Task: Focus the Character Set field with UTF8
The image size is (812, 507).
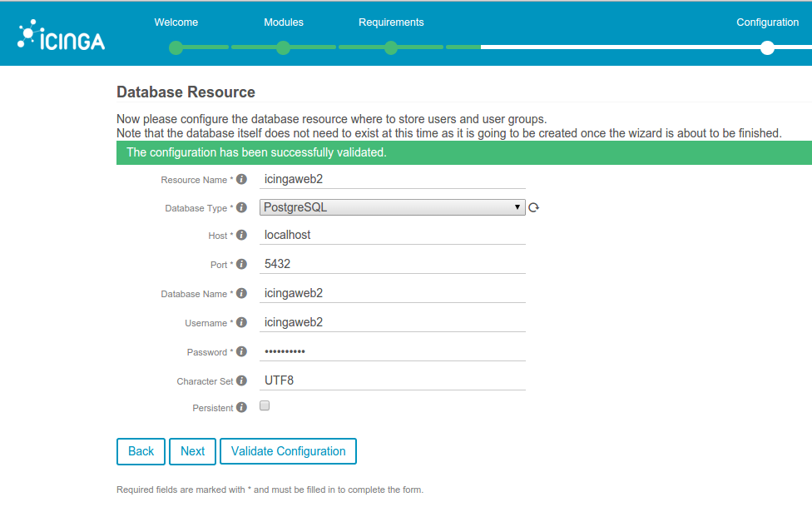Action: tap(393, 380)
